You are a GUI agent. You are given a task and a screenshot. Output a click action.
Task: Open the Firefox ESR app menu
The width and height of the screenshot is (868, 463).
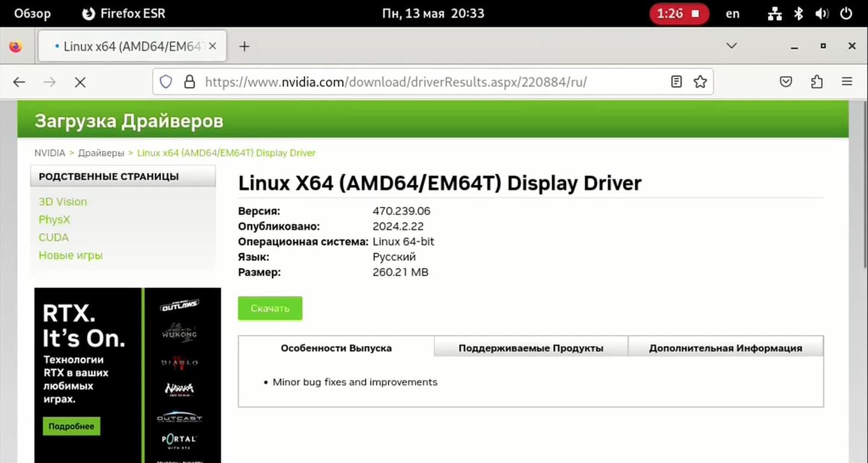[x=123, y=13]
